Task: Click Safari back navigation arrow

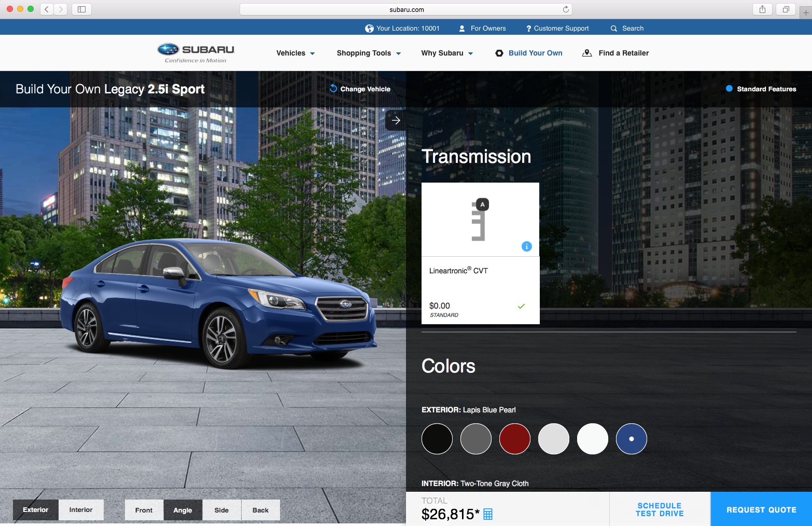Action: (x=47, y=9)
